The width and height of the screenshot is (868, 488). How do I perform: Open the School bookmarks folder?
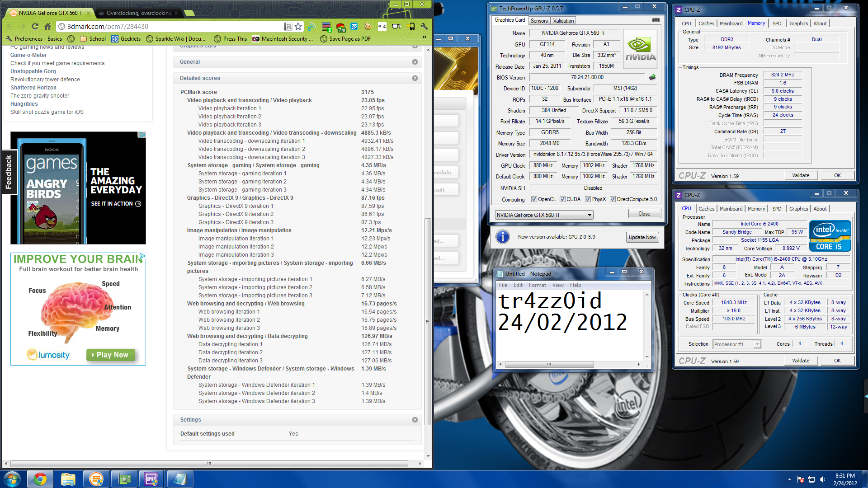(x=93, y=39)
